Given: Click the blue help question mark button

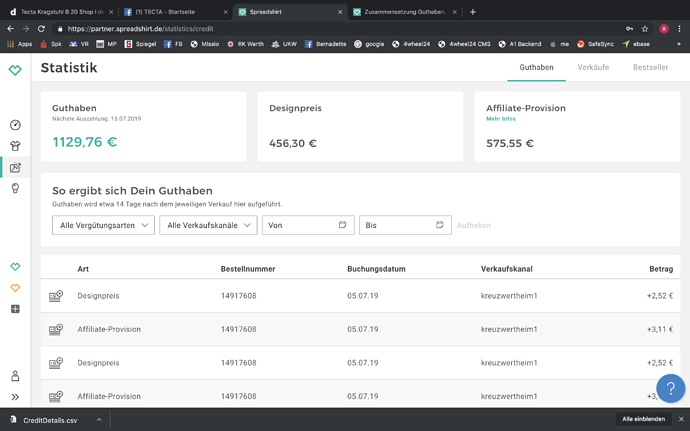Looking at the screenshot, I should point(670,388).
